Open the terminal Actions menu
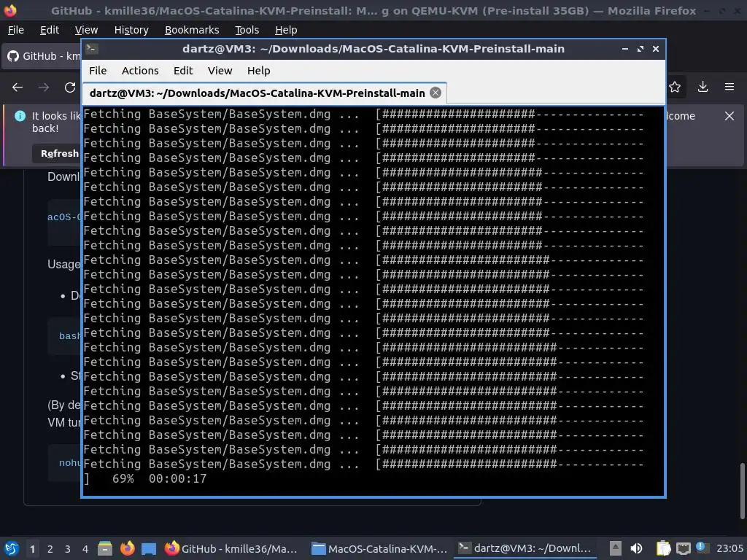 [140, 71]
